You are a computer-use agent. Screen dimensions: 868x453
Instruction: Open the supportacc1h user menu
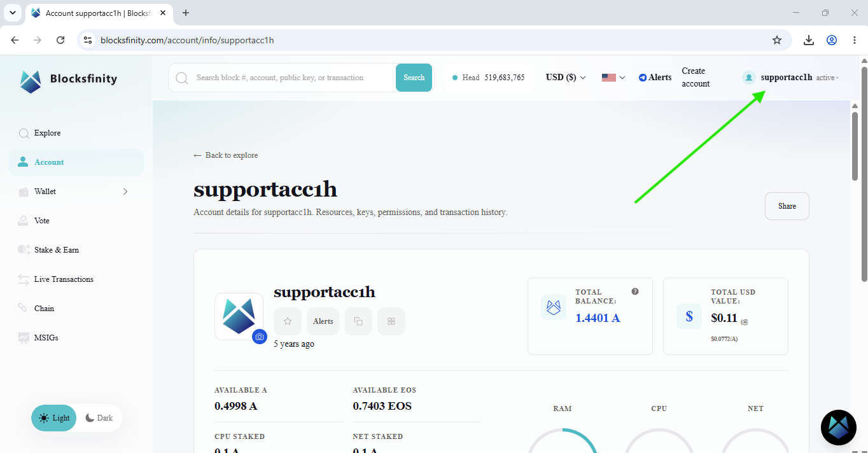click(x=790, y=78)
